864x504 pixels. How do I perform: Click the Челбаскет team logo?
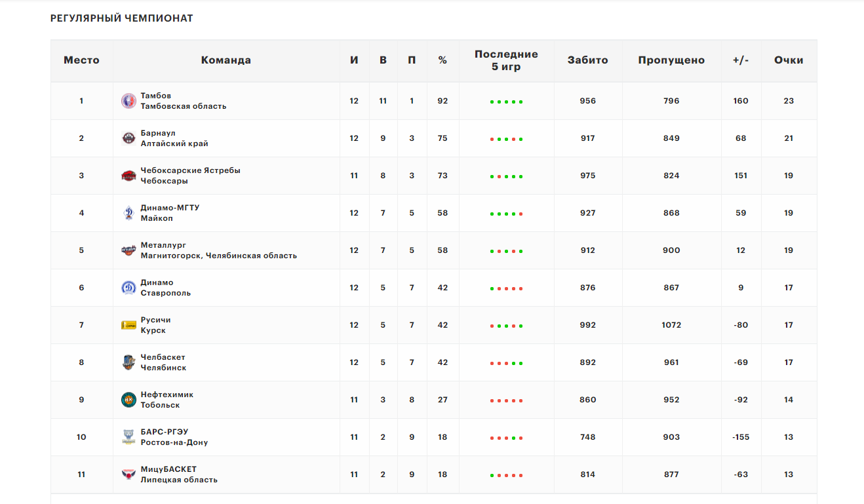[128, 362]
